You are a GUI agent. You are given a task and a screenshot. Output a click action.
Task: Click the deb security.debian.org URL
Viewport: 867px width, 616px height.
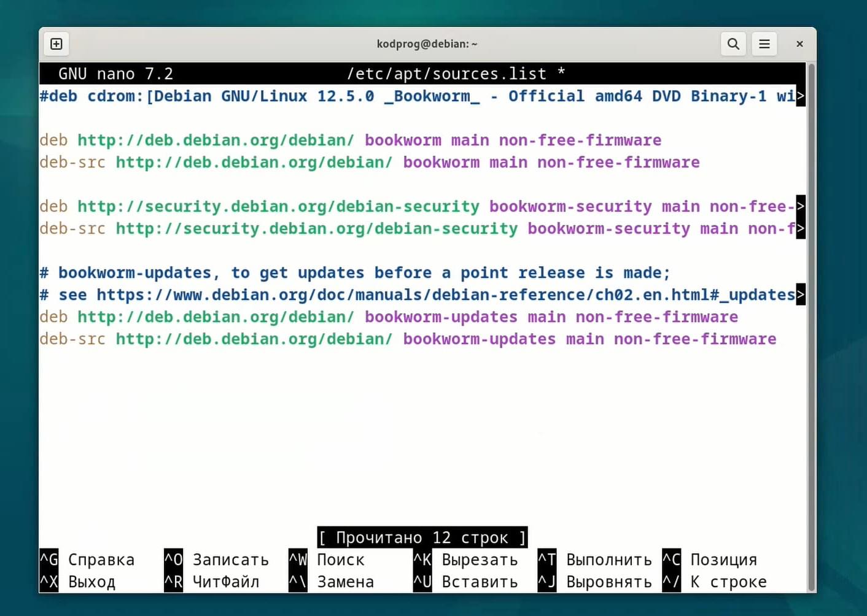(279, 206)
